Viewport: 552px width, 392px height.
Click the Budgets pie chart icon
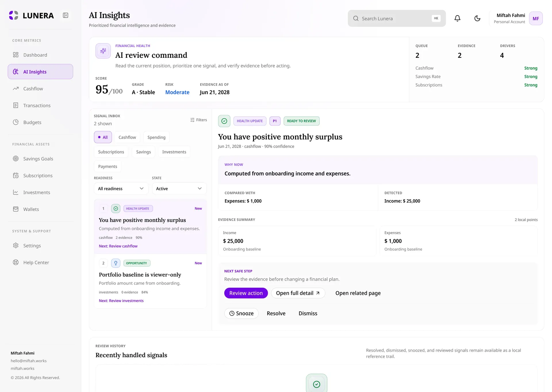click(x=16, y=122)
